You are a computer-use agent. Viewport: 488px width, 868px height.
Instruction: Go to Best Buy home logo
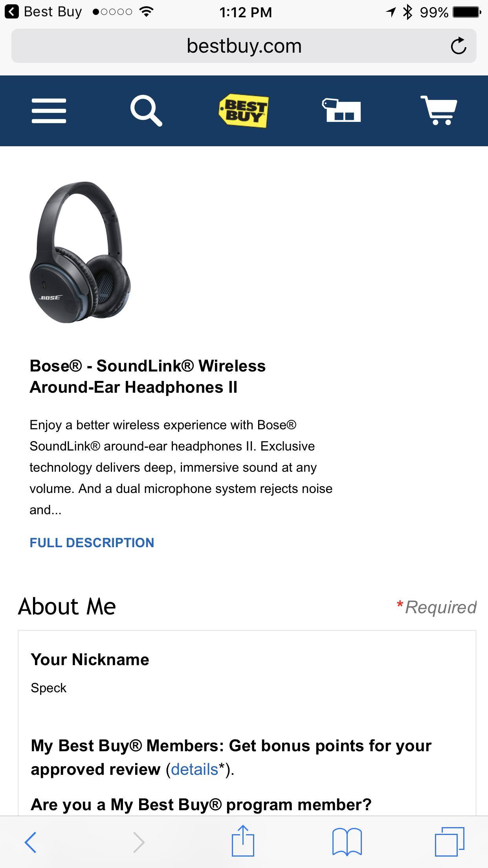tap(244, 111)
